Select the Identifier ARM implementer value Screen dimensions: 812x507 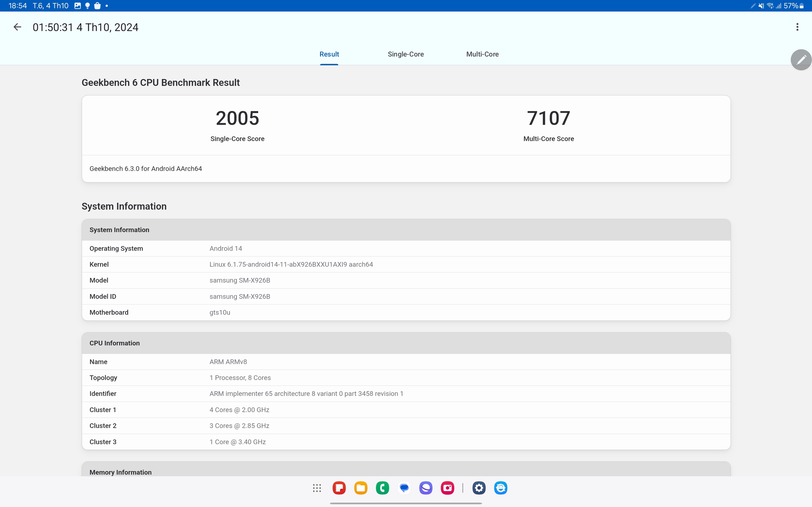(306, 394)
